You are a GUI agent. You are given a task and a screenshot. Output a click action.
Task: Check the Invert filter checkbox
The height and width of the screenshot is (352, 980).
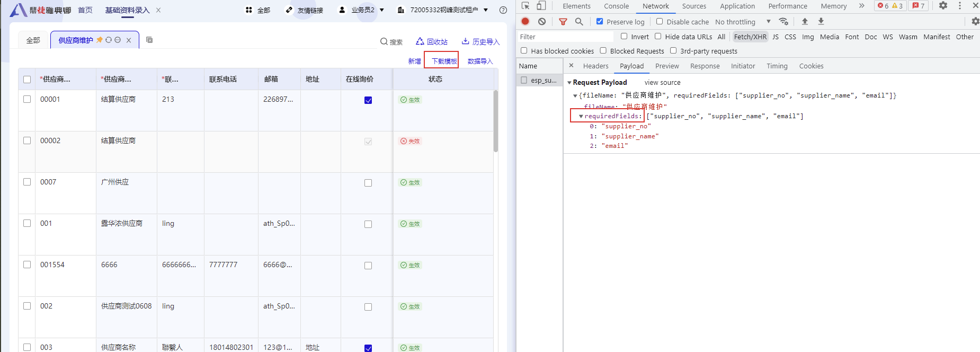click(x=624, y=36)
